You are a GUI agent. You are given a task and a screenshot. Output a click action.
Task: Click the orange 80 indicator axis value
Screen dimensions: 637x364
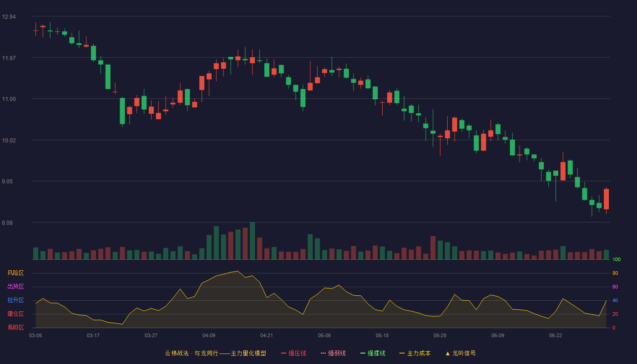pyautogui.click(x=615, y=273)
